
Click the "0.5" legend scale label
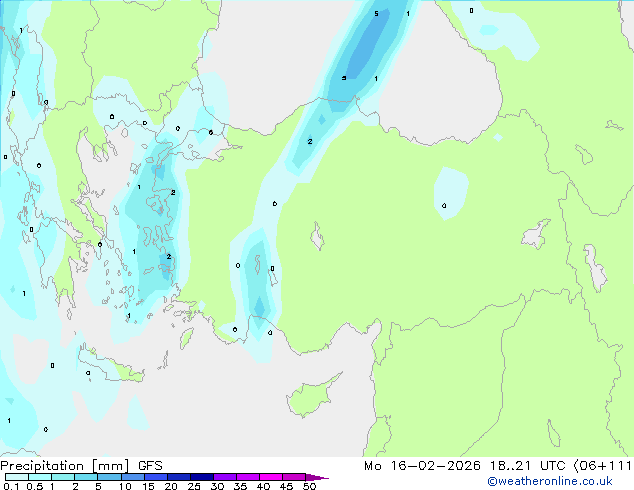pyautogui.click(x=35, y=486)
